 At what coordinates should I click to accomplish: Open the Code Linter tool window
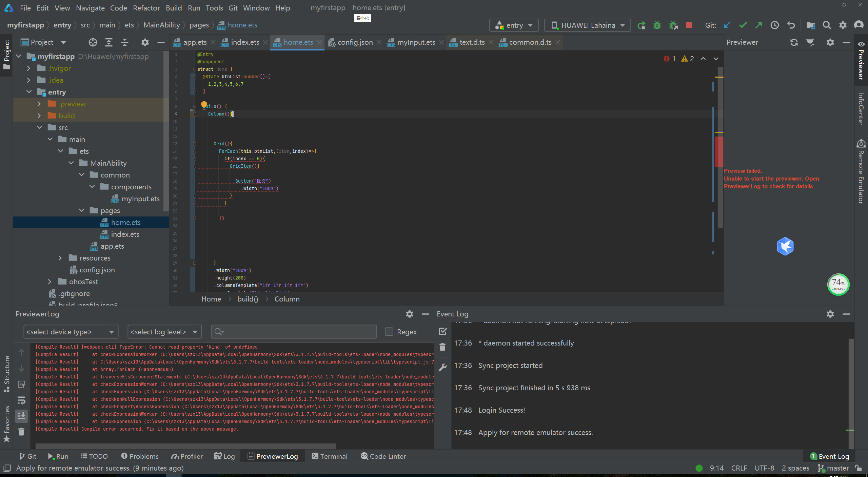[x=383, y=456]
